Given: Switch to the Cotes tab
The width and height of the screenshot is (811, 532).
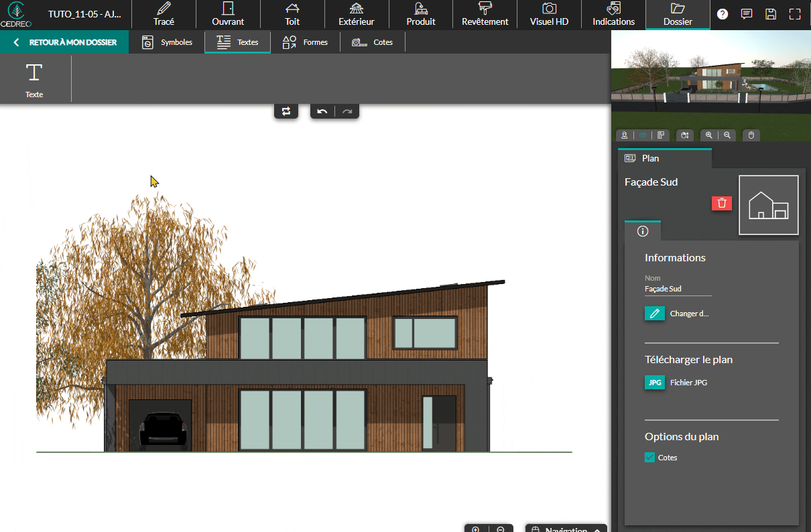Looking at the screenshot, I should click(x=373, y=42).
